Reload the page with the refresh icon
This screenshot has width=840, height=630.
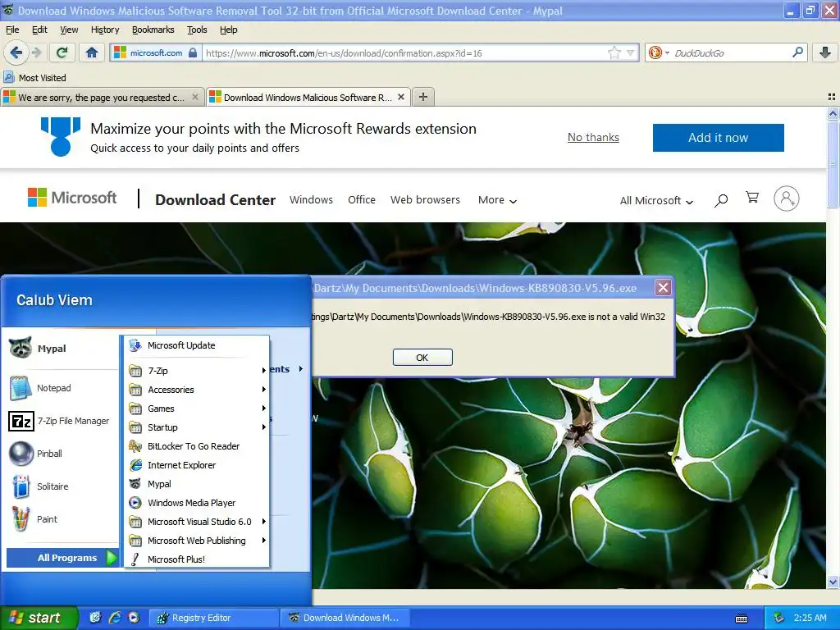click(62, 52)
